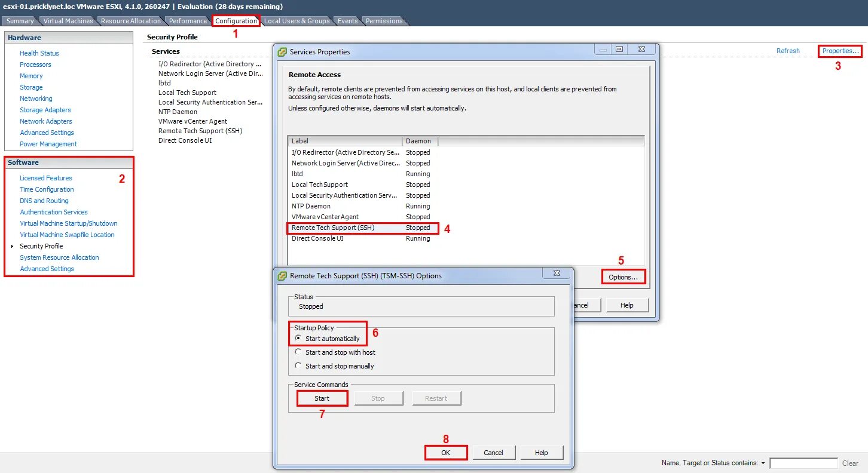Open the Performance tab

pyautogui.click(x=187, y=20)
